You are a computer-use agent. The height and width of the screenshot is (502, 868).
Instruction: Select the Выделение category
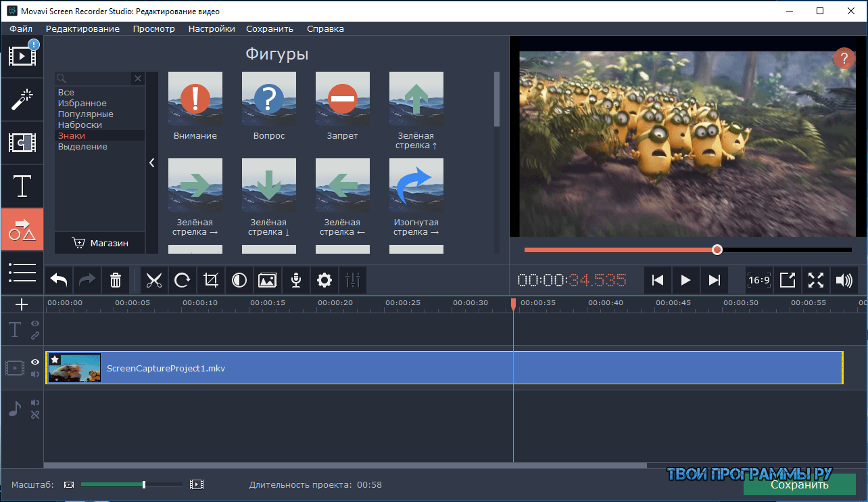point(82,147)
